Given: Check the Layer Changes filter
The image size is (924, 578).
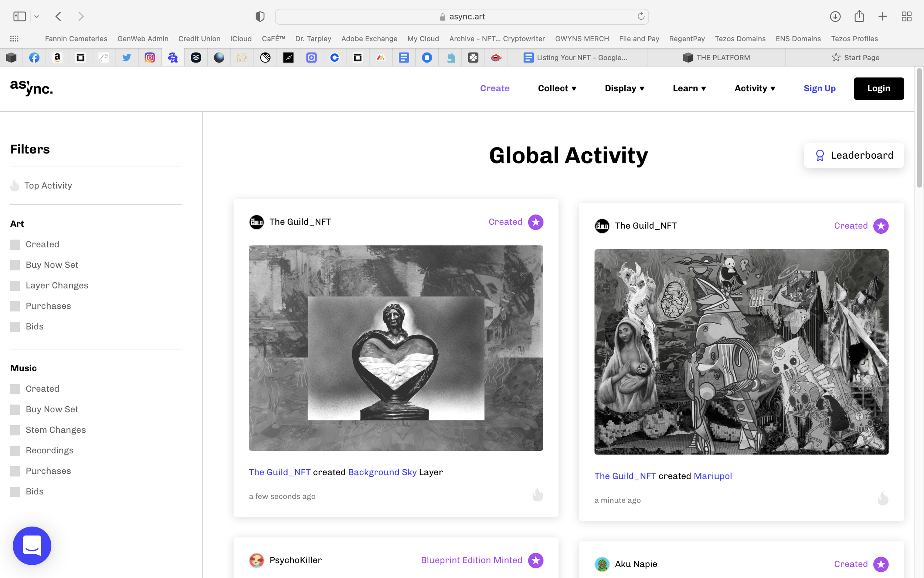Looking at the screenshot, I should tap(15, 285).
